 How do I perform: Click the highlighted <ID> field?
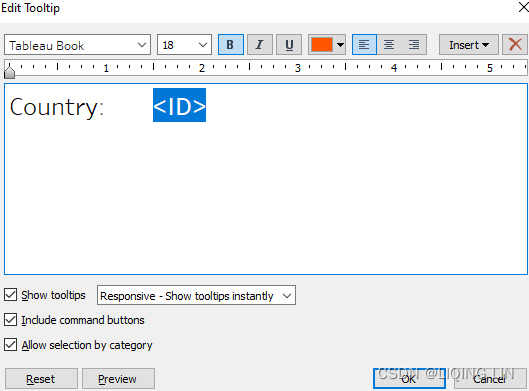[179, 105]
